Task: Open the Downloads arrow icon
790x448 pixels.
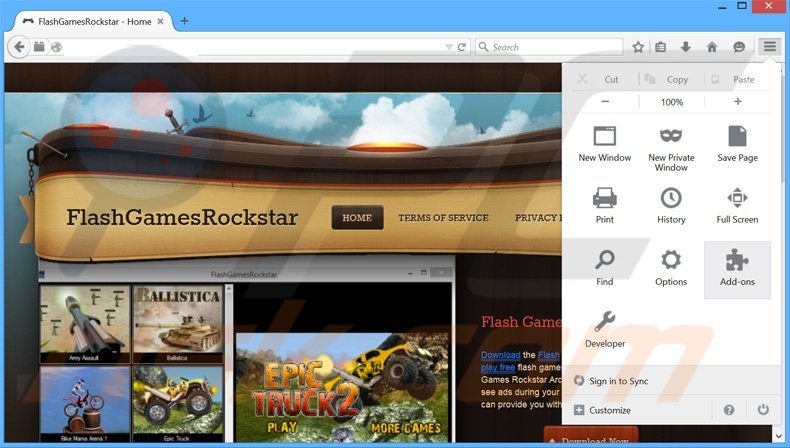Action: pyautogui.click(x=685, y=47)
